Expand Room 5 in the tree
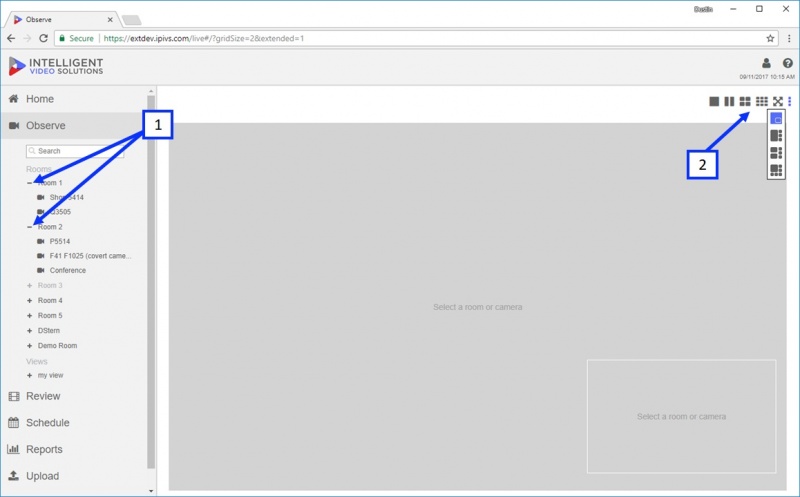The height and width of the screenshot is (497, 800). [29, 315]
